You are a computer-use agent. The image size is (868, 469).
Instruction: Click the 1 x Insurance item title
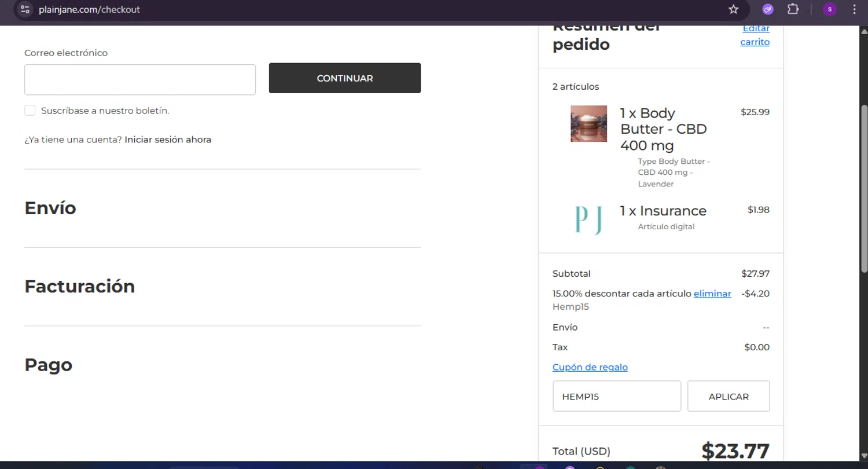click(x=663, y=211)
